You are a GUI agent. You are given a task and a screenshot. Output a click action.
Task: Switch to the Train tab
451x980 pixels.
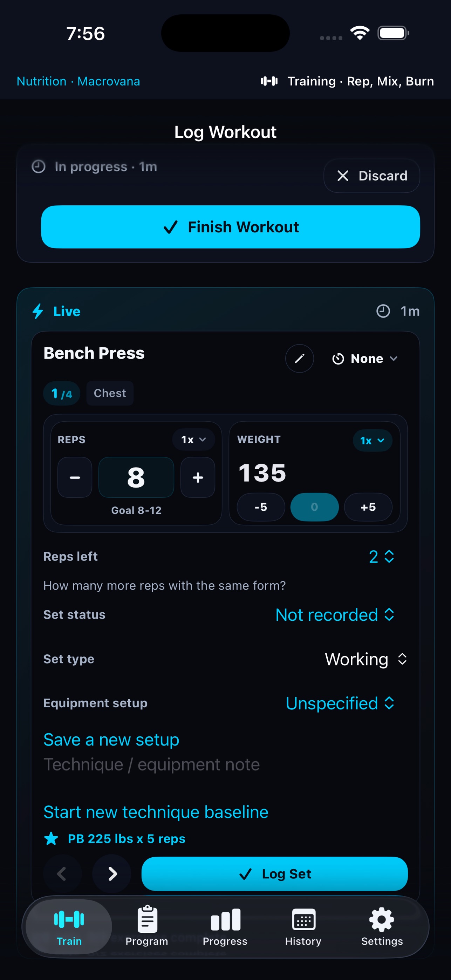(x=69, y=927)
